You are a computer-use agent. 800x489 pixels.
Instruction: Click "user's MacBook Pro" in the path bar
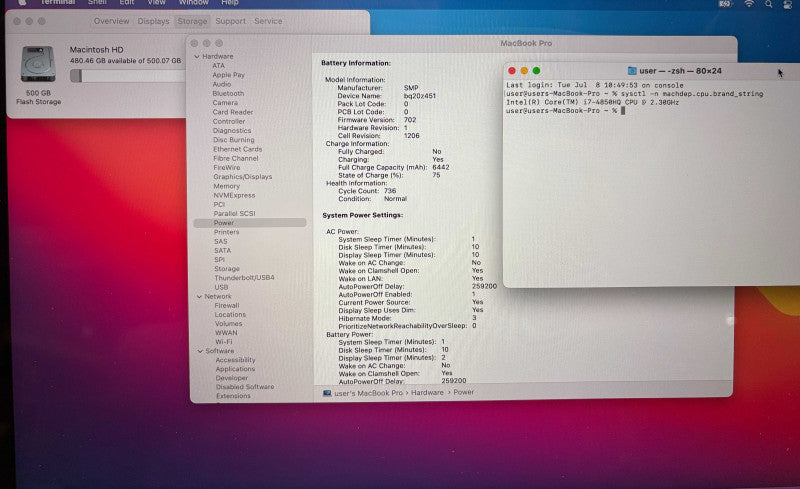coord(368,393)
